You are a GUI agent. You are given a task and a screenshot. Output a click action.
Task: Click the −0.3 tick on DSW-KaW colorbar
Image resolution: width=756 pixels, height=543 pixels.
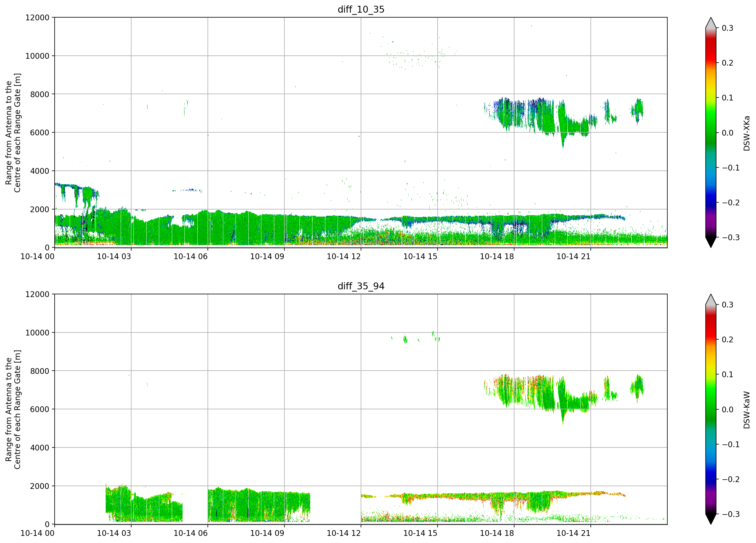tap(731, 514)
